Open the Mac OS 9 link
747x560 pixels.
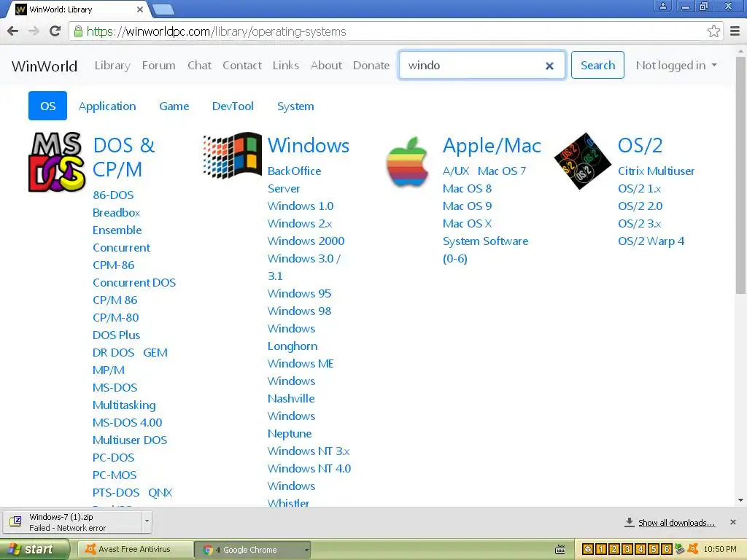coord(467,206)
